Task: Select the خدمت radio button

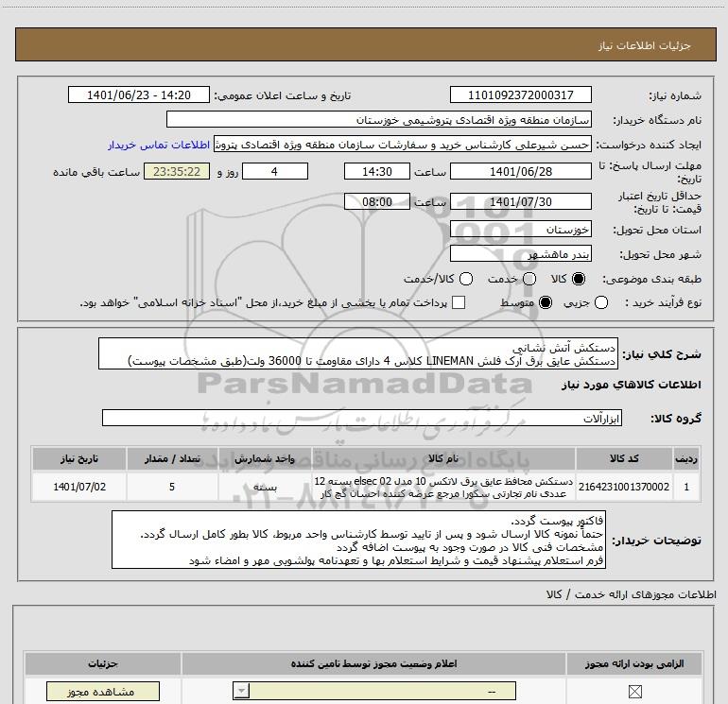Action: pos(529,279)
